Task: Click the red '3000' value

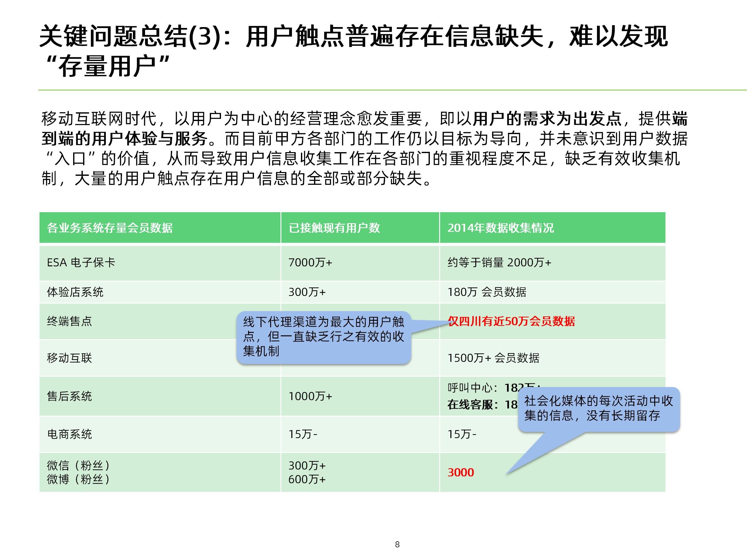Action: (x=461, y=472)
